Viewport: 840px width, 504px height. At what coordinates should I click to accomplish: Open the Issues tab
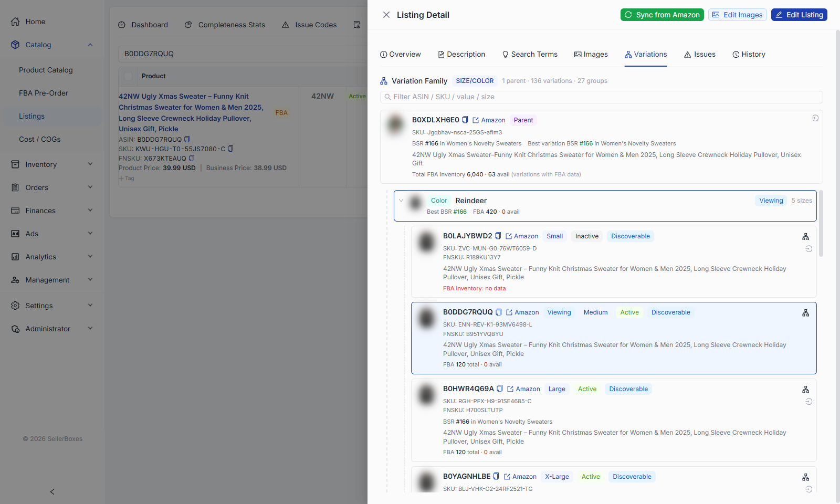tap(700, 54)
